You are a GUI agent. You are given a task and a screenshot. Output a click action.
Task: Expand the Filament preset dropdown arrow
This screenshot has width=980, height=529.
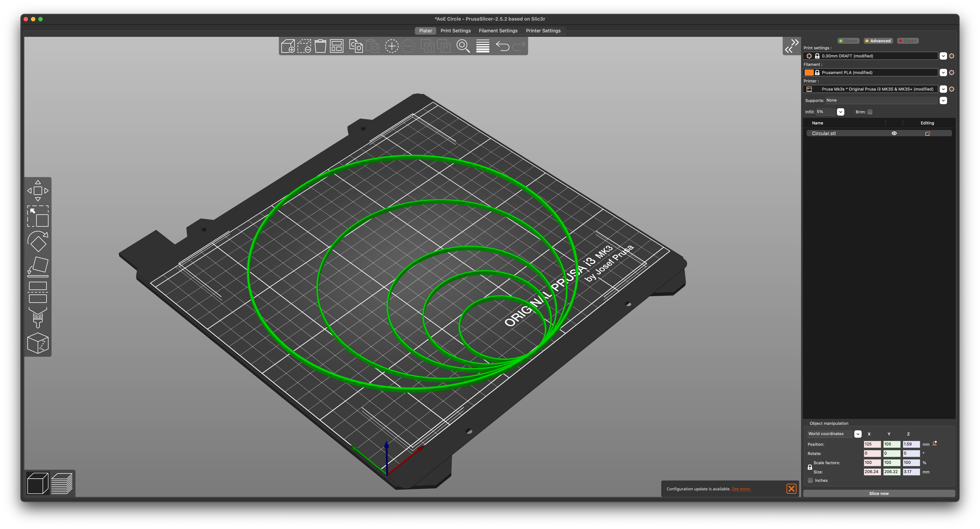[x=944, y=73]
